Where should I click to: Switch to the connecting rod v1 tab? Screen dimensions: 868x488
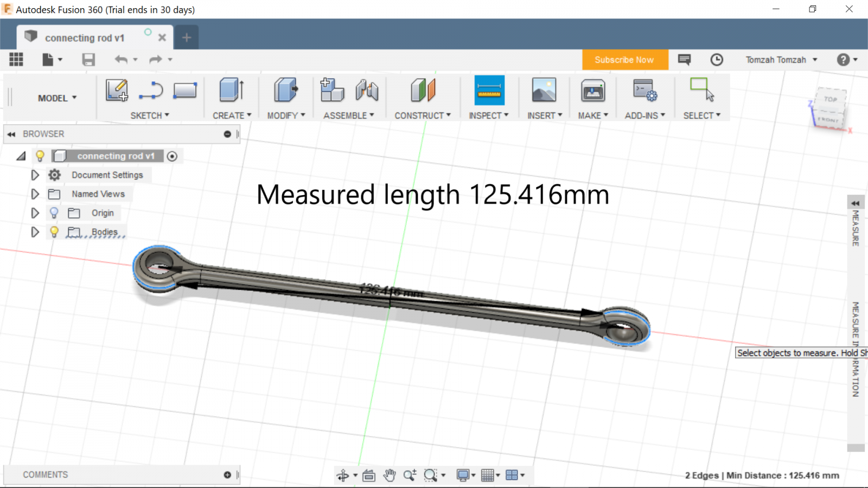[85, 38]
